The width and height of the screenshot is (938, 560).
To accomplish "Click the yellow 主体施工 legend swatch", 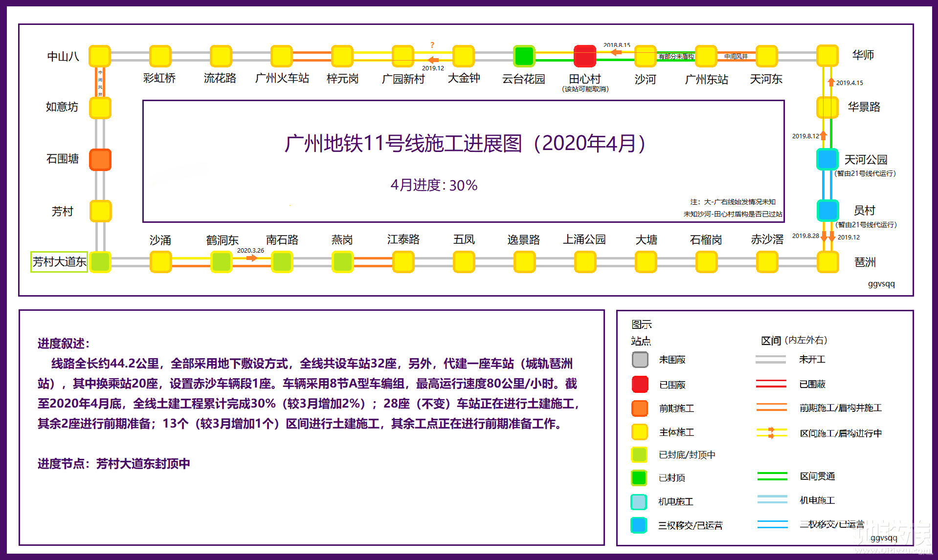I will [x=640, y=432].
